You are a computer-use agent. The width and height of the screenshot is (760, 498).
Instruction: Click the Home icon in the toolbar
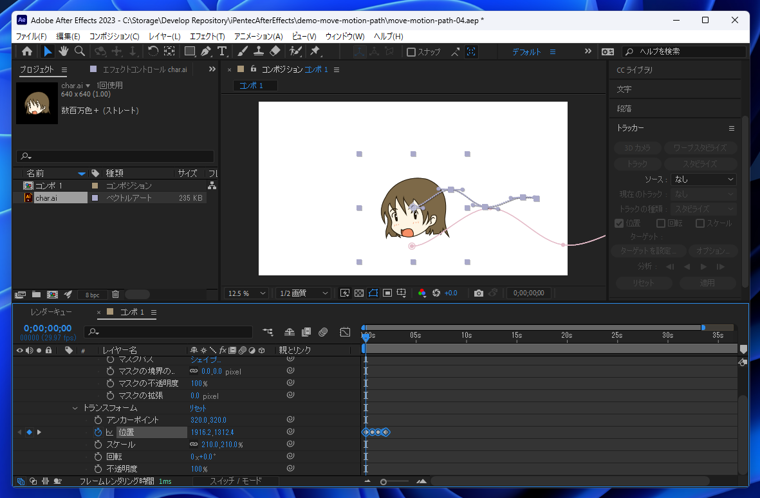point(26,51)
